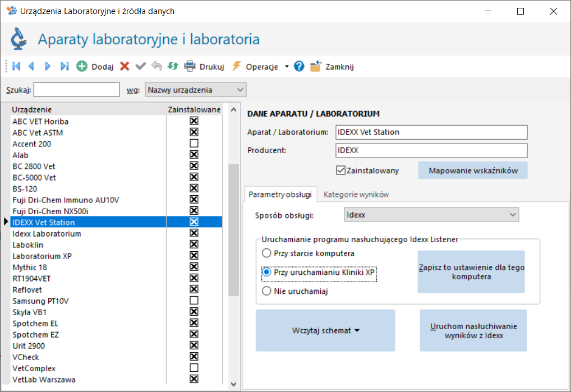Select the Fuji Dri-Chem Immuno AU10V row
The width and height of the screenshot is (571, 392).
pyautogui.click(x=116, y=200)
